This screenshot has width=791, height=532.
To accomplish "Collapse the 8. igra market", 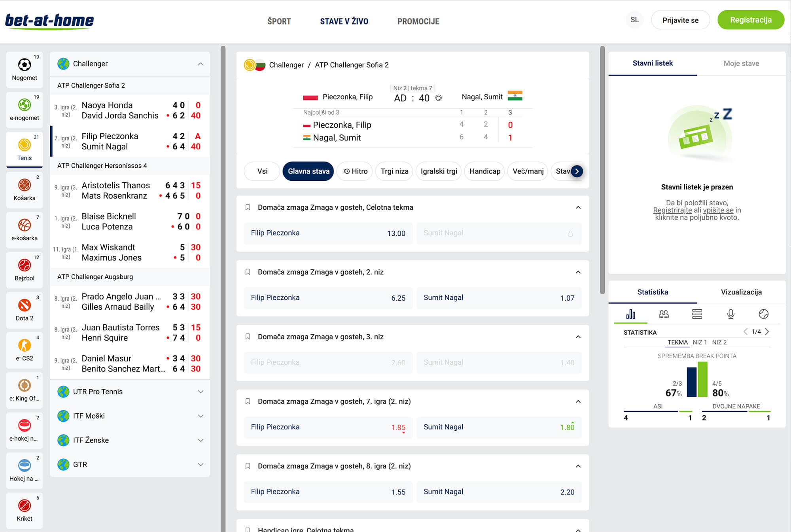I will click(578, 466).
